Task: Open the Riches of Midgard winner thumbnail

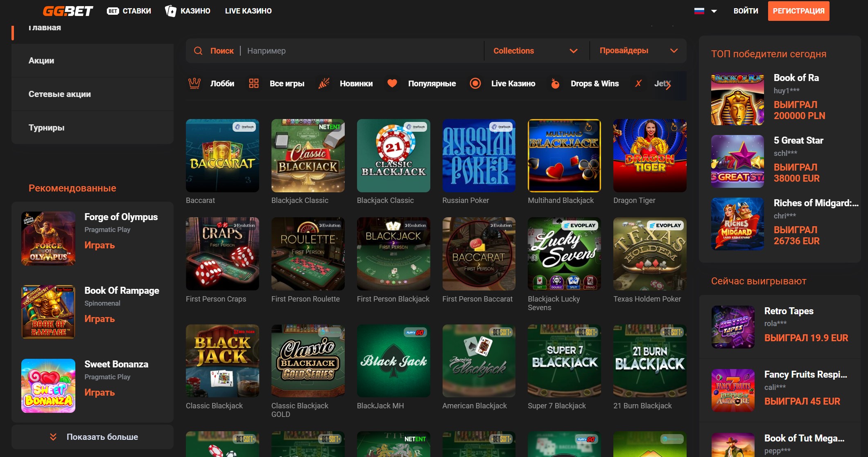Action: click(x=737, y=224)
